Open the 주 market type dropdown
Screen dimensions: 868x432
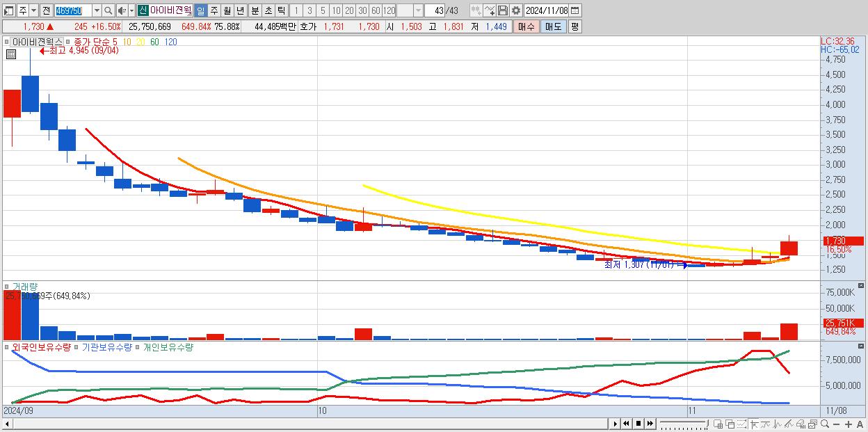coord(33,10)
